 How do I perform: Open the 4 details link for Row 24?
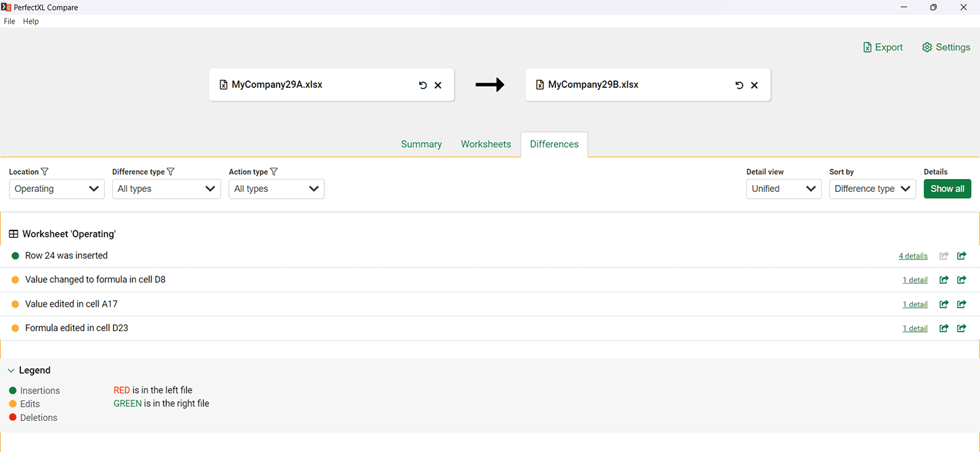pyautogui.click(x=912, y=256)
